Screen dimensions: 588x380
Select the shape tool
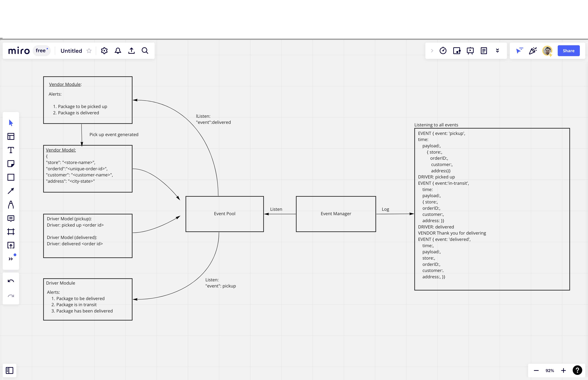point(11,177)
